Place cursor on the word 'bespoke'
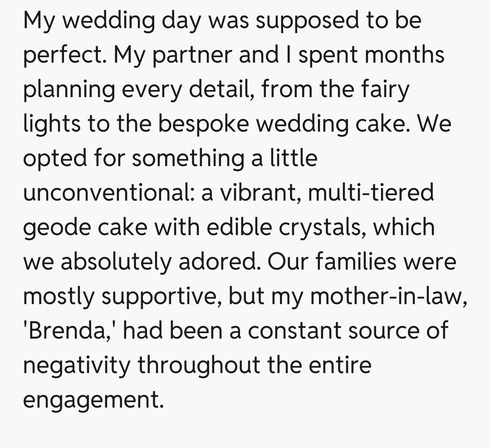Viewport: 490px width, 448px height. (x=203, y=124)
